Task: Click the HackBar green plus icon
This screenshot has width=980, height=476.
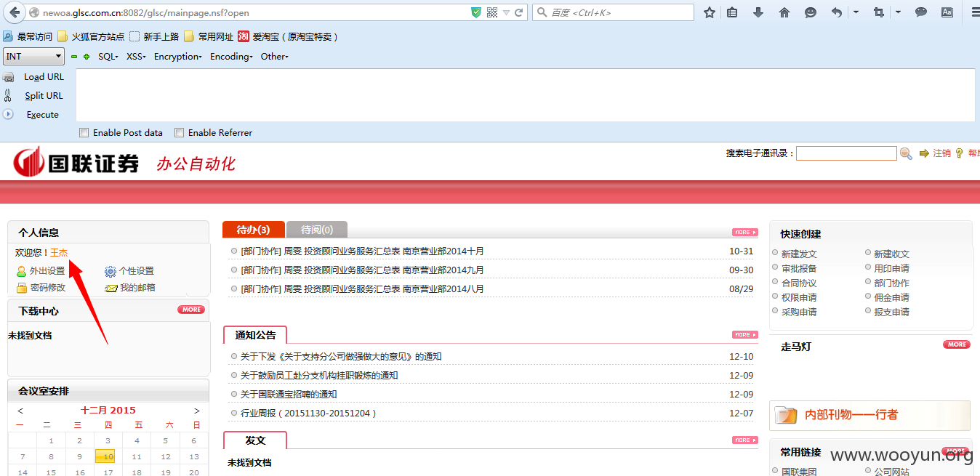Action: (x=87, y=57)
